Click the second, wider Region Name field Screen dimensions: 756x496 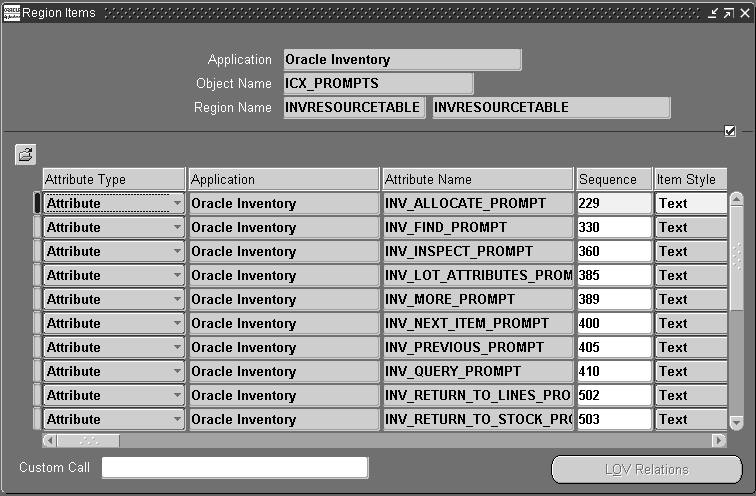551,107
